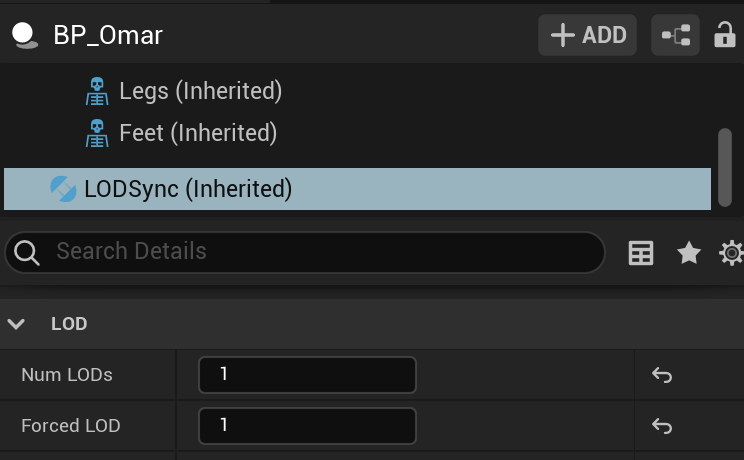The height and width of the screenshot is (460, 744).
Task: Reset Forced LOD to default value
Action: [661, 426]
